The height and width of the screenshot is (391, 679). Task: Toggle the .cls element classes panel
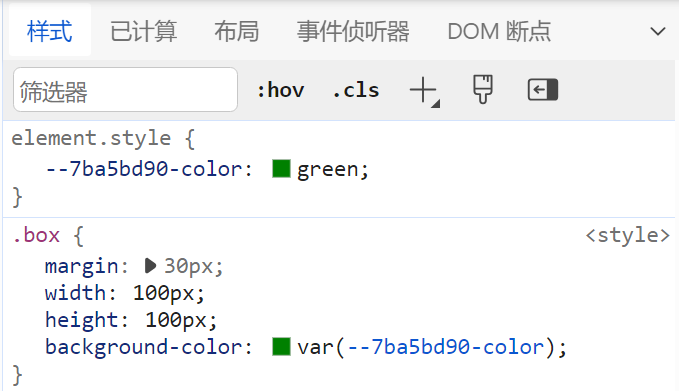pyautogui.click(x=356, y=90)
